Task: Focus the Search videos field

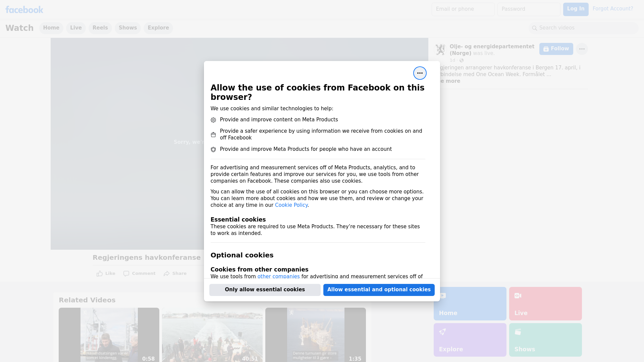Action: 584,28
